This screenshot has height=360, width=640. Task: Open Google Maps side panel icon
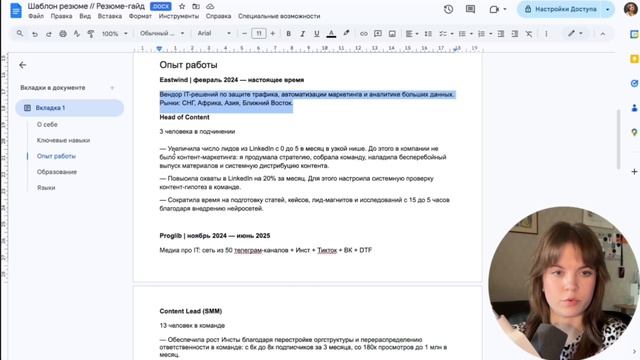pos(634,132)
